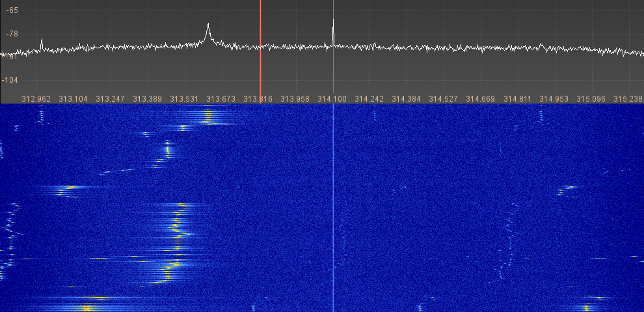
Task: Select the 313.531 axis label
Action: tap(184, 98)
